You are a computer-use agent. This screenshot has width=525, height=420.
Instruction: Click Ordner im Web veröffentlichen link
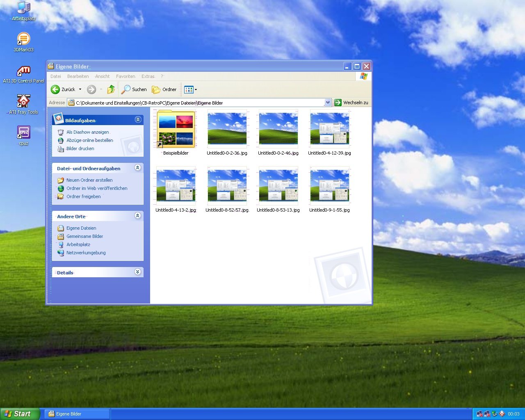click(x=97, y=188)
